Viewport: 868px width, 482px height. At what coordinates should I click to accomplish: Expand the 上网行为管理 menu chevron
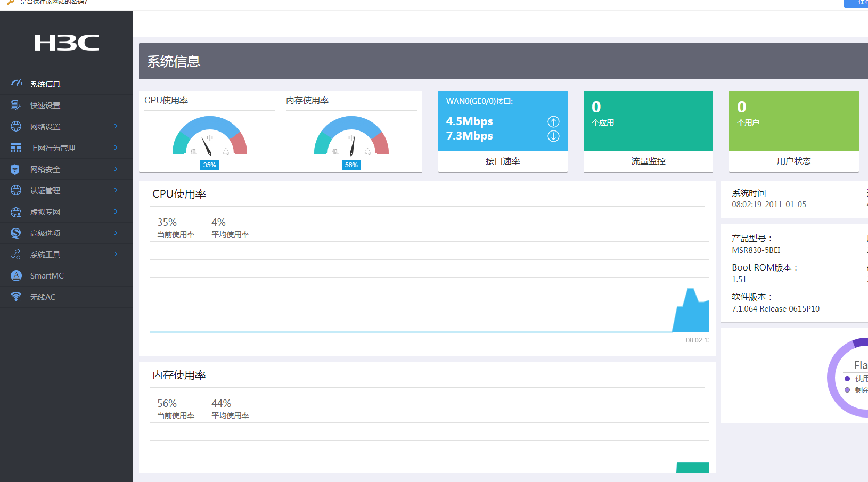tap(116, 148)
